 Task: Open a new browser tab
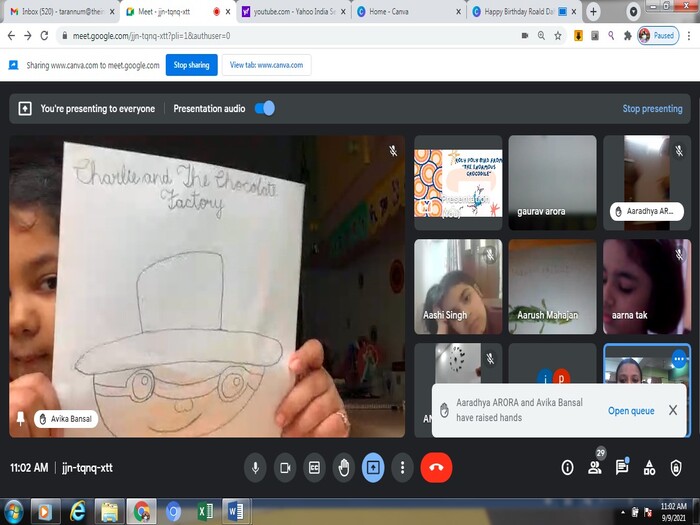(593, 12)
